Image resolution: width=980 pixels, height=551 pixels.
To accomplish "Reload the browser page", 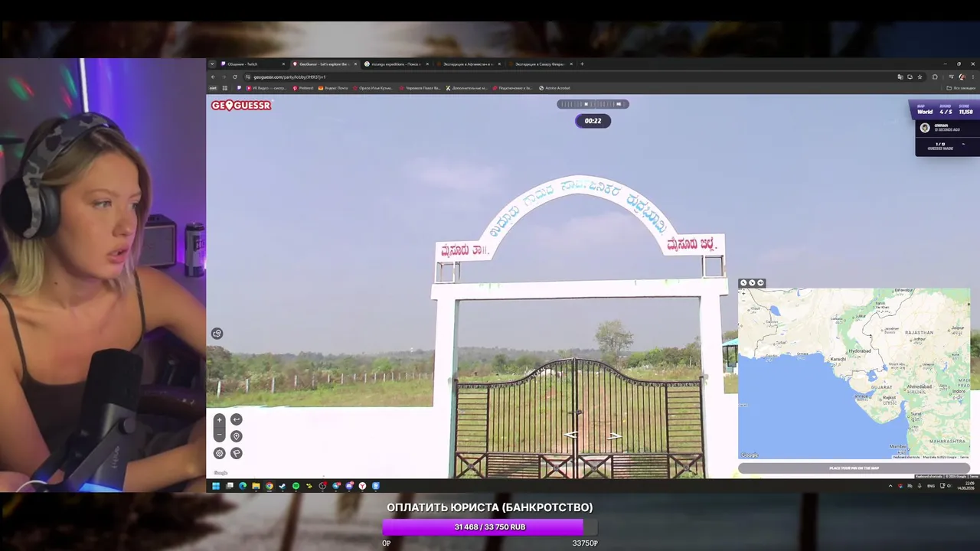I will (235, 77).
